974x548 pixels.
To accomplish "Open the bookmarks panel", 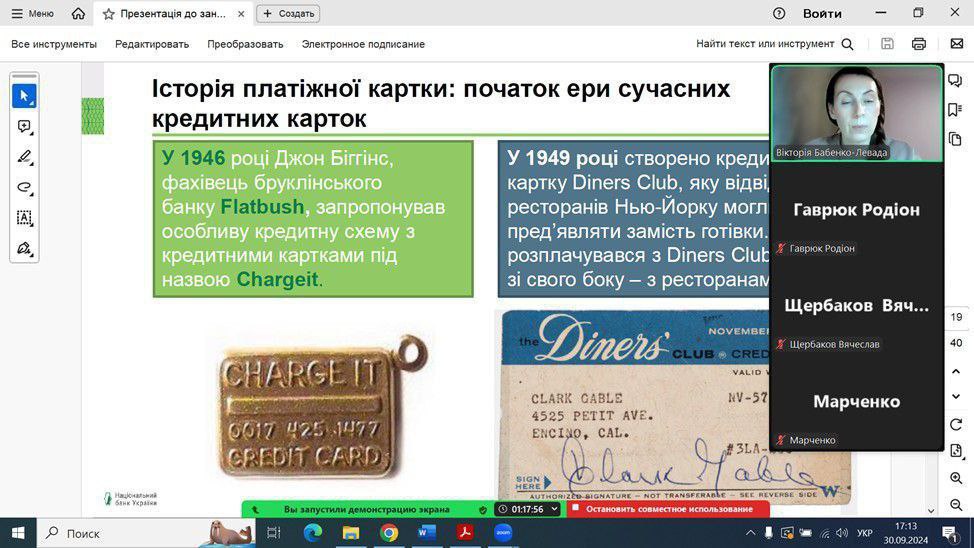I will [x=956, y=110].
